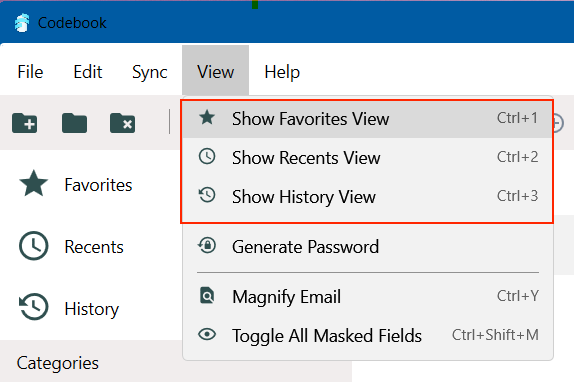The image size is (574, 382).
Task: Click the History icon in sidebar
Action: pyautogui.click(x=33, y=307)
